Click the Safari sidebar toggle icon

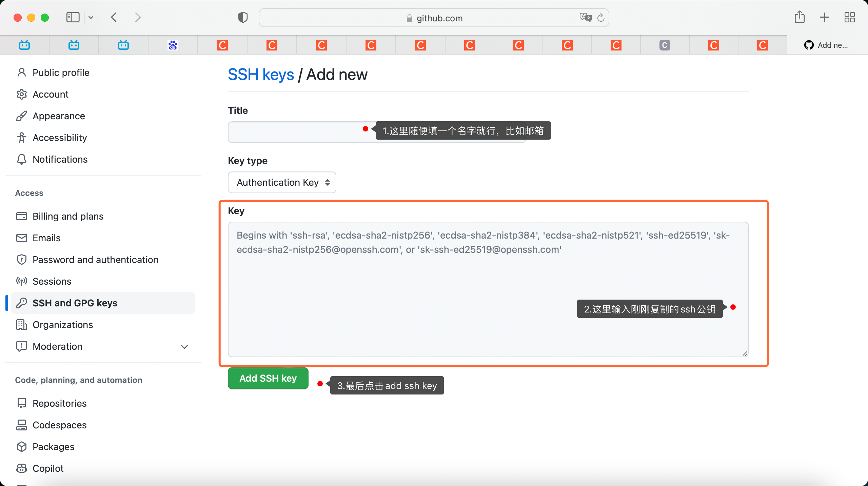73,17
